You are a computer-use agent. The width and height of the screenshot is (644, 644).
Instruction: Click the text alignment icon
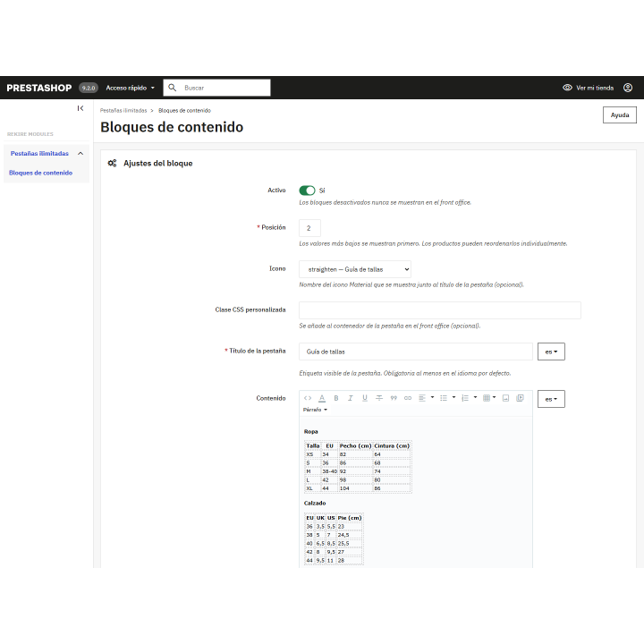[x=422, y=398]
